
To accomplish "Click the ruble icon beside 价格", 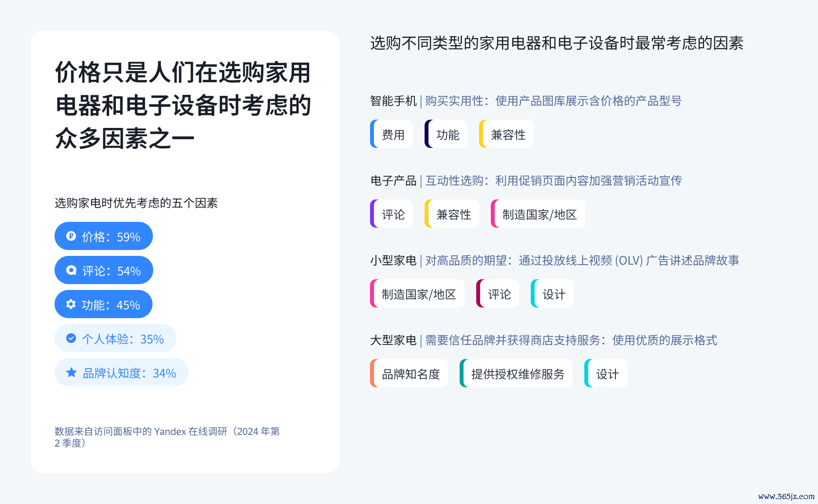I will (71, 236).
